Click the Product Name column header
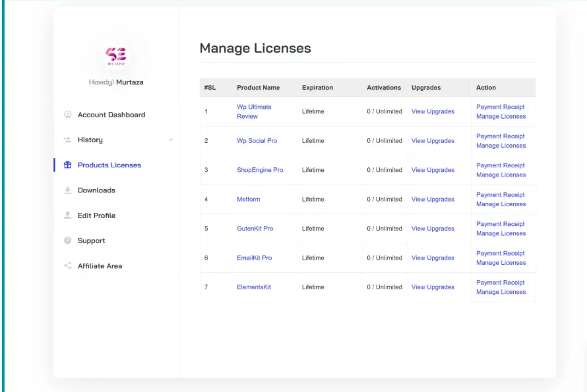 click(x=258, y=88)
